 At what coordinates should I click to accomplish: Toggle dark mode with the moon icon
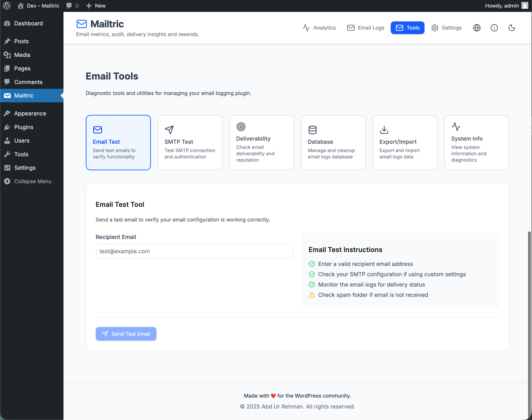pyautogui.click(x=512, y=28)
